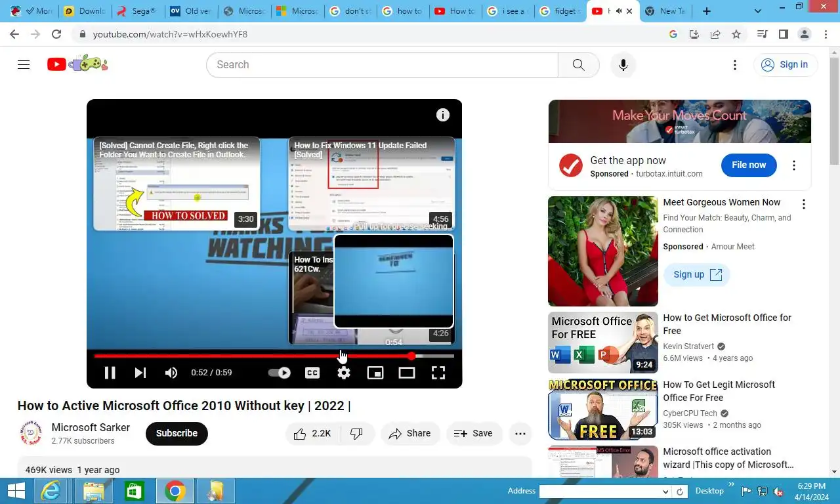Pause the video playback

click(x=110, y=373)
